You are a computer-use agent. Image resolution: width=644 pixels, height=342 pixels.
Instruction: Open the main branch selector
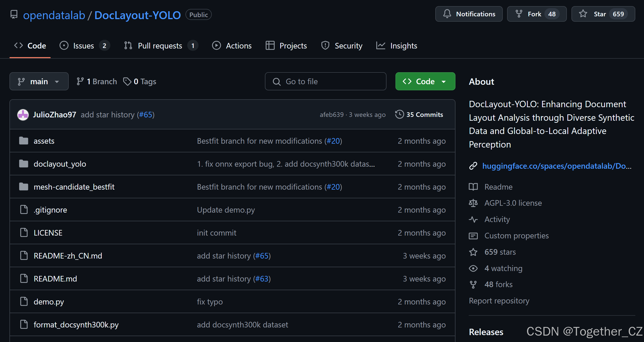tap(39, 81)
